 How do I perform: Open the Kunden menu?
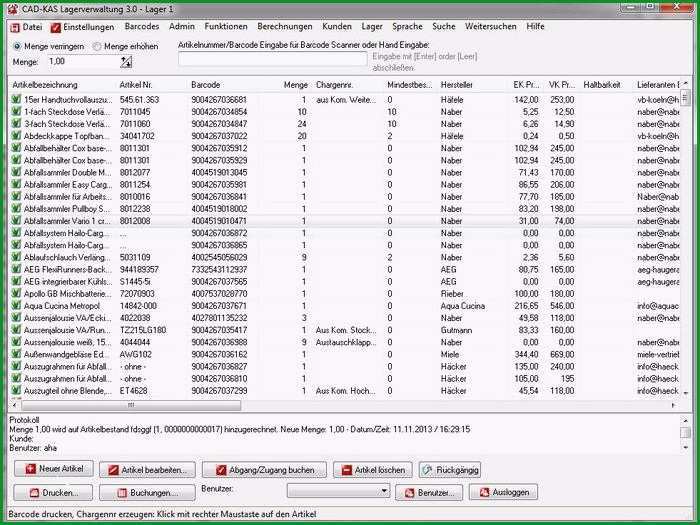(x=337, y=27)
